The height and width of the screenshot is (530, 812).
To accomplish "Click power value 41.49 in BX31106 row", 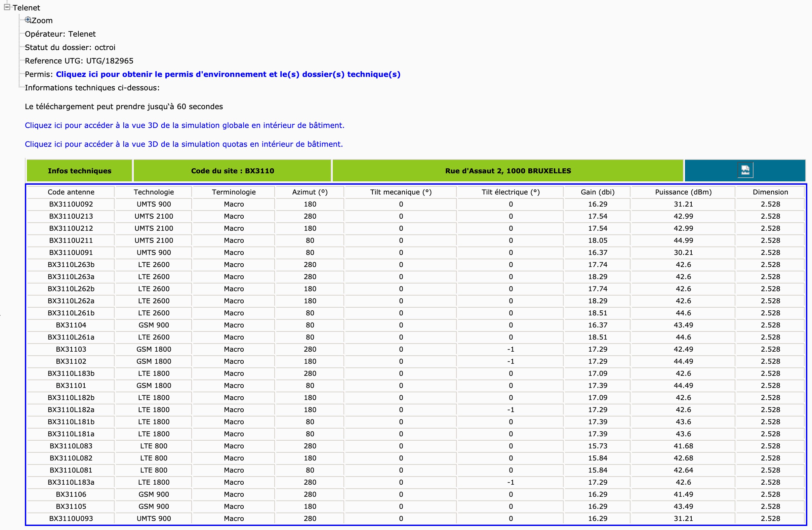I will pos(683,495).
